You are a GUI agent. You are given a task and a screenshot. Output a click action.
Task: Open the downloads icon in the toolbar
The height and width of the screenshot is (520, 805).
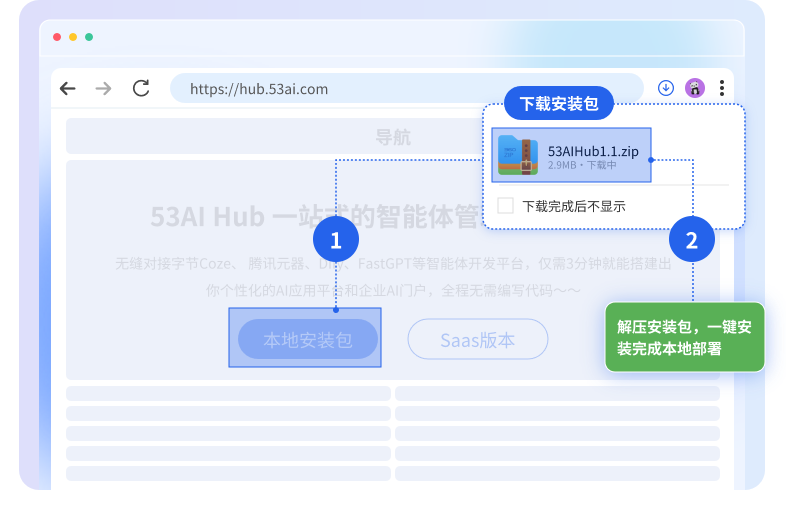click(x=666, y=88)
